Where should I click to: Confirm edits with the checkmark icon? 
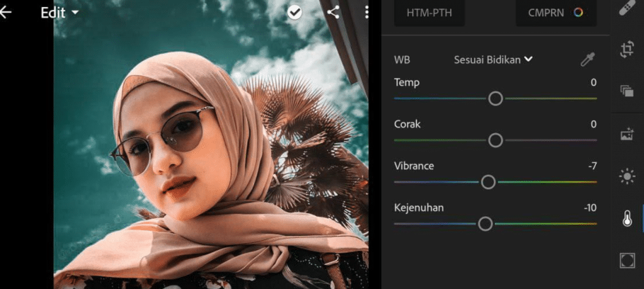click(x=295, y=13)
